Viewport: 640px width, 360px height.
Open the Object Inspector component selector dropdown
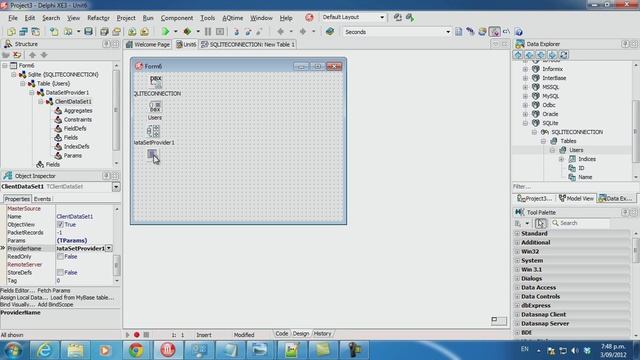[116, 187]
